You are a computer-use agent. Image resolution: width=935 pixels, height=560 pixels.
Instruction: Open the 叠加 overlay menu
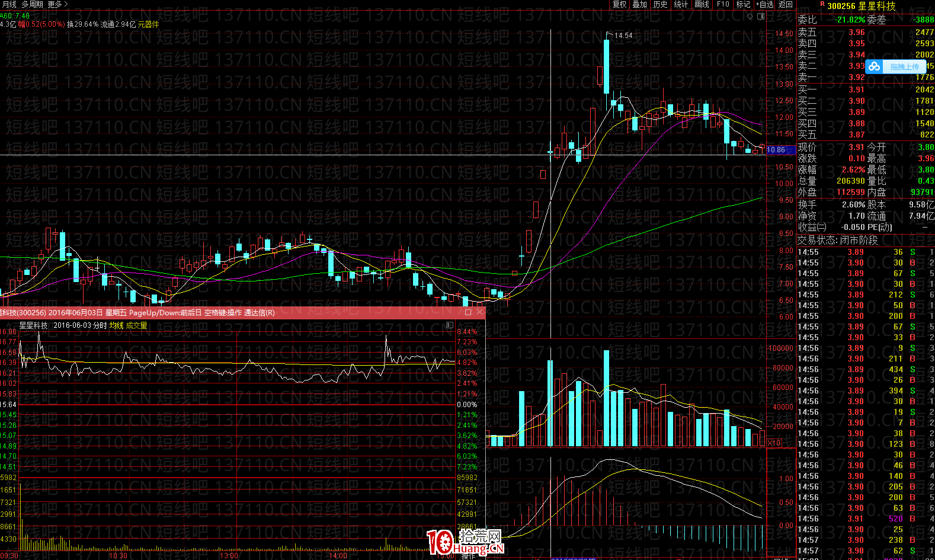pos(640,4)
